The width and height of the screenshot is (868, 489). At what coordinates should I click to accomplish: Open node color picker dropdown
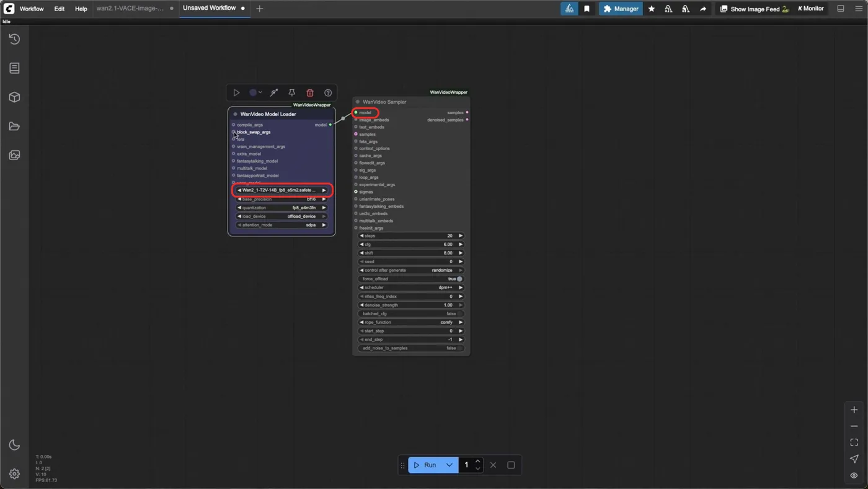tap(255, 92)
